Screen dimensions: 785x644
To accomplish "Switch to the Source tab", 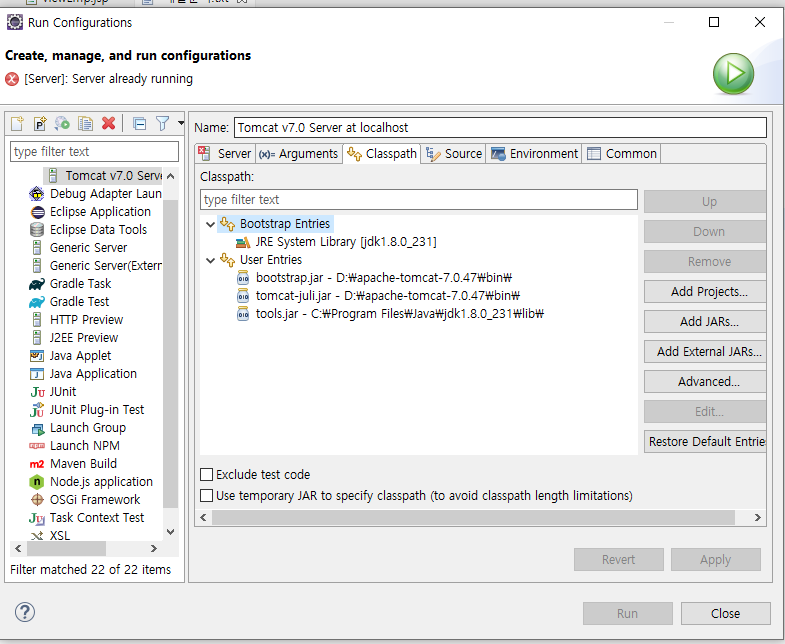I will [454, 154].
